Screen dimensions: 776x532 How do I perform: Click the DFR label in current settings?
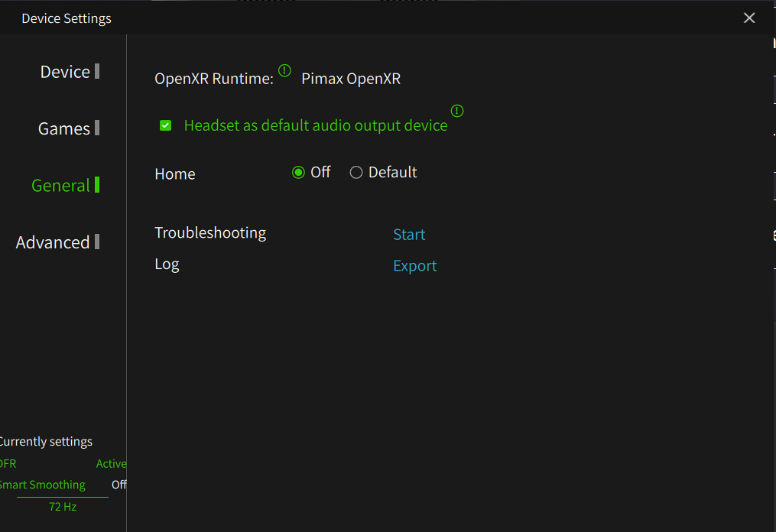(8, 464)
